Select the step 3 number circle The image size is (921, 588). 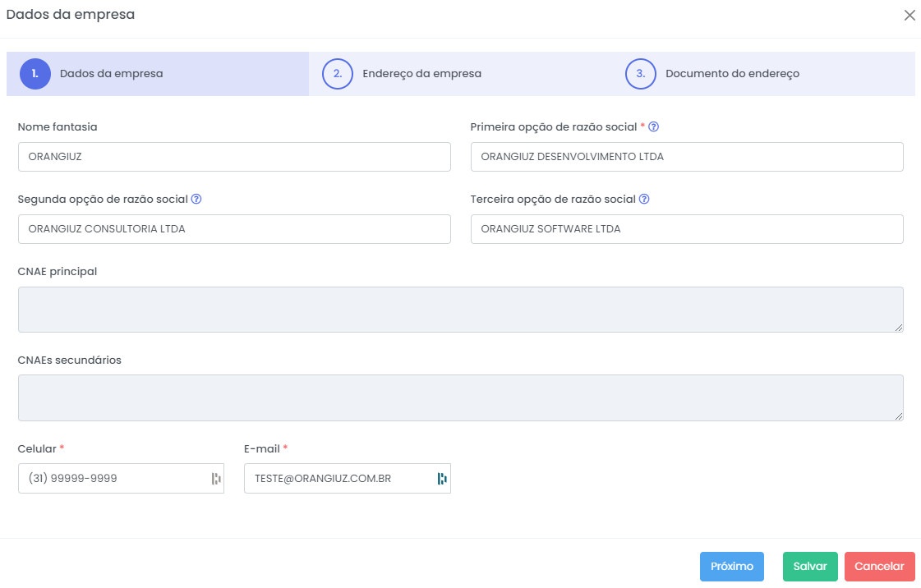point(641,74)
